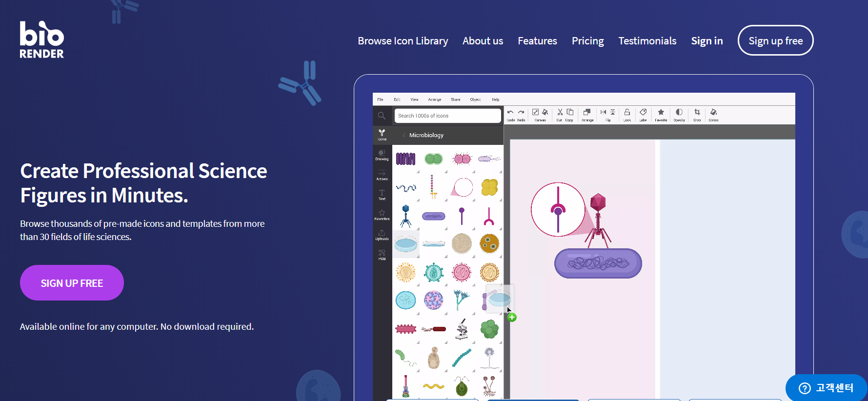
Task: Select the yellow four-cell tetrad icon
Action: pyautogui.click(x=489, y=187)
